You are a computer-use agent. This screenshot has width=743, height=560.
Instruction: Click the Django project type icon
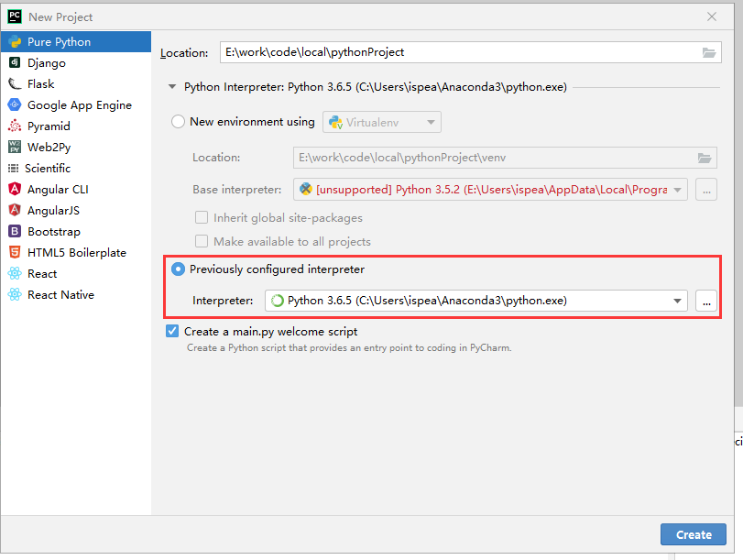coord(15,62)
